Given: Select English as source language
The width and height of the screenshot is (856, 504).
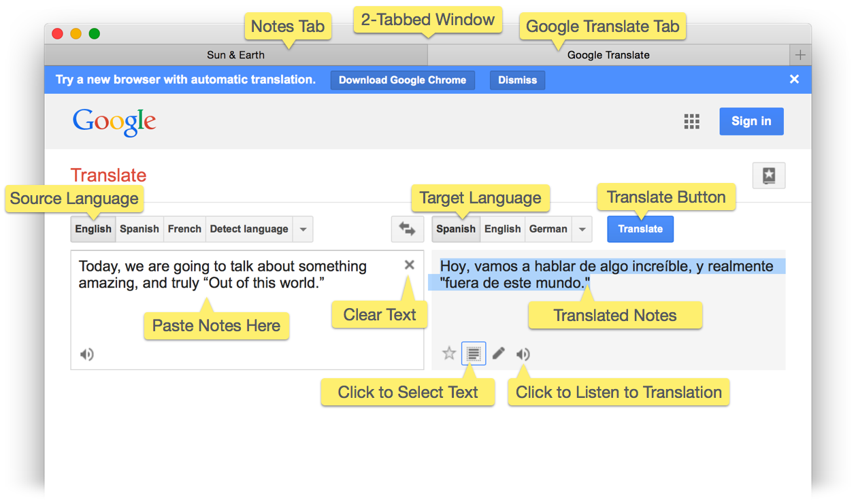Looking at the screenshot, I should coord(93,229).
